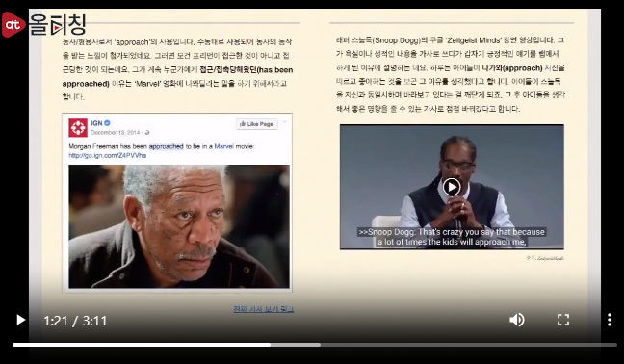Click the public globe icon beside date
This screenshot has width=624, height=364.
click(147, 133)
